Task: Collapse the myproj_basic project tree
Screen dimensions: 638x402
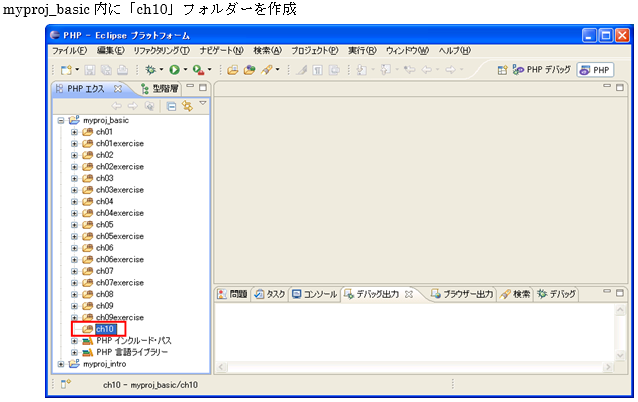Action: click(x=62, y=120)
